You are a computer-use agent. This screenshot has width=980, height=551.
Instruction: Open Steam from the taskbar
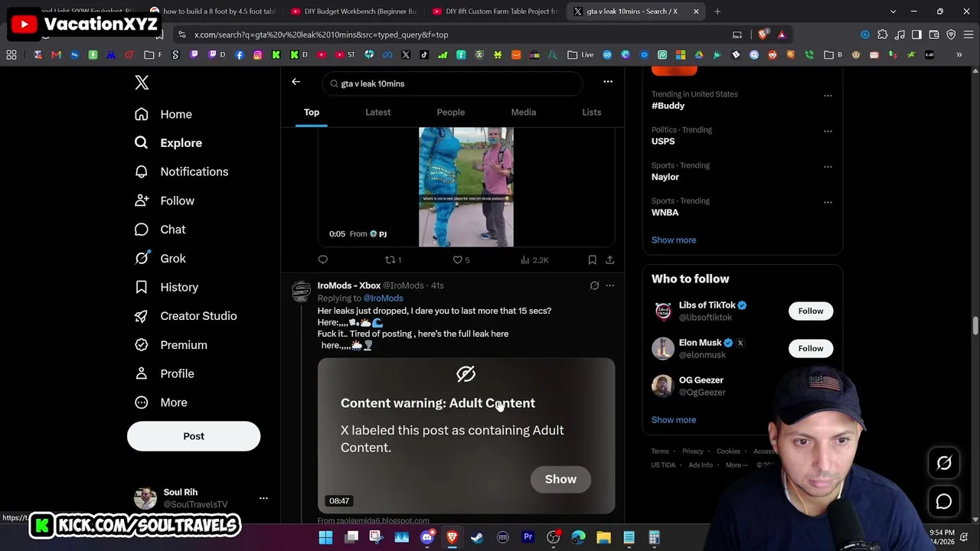click(477, 537)
